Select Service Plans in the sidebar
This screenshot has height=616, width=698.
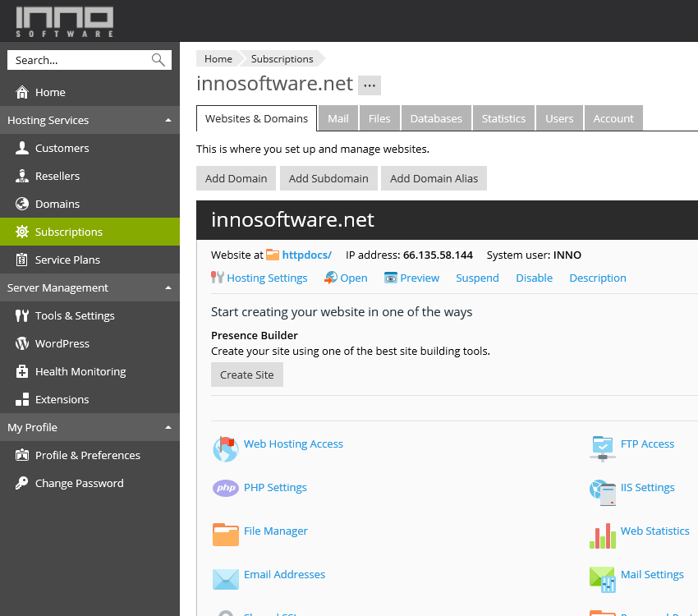pos(90,260)
